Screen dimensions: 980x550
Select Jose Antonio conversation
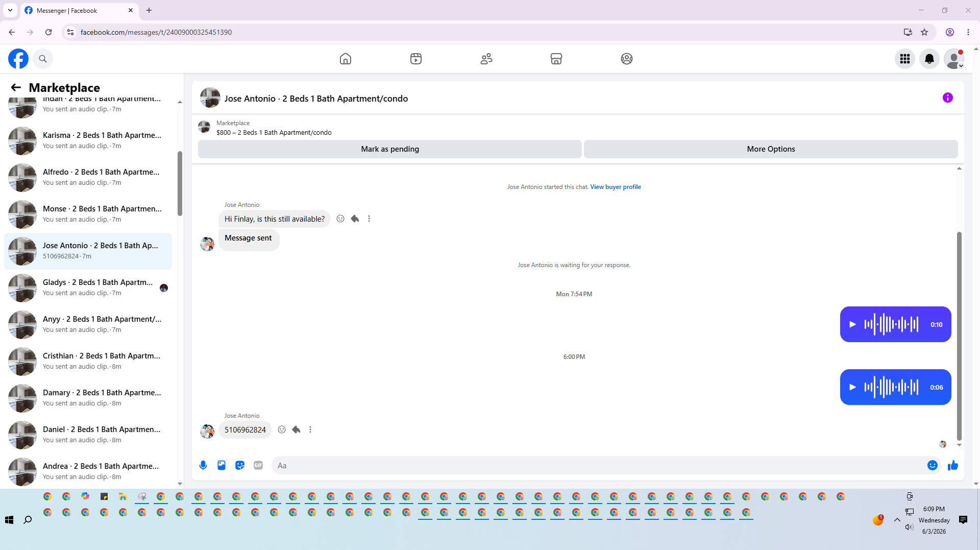point(88,251)
